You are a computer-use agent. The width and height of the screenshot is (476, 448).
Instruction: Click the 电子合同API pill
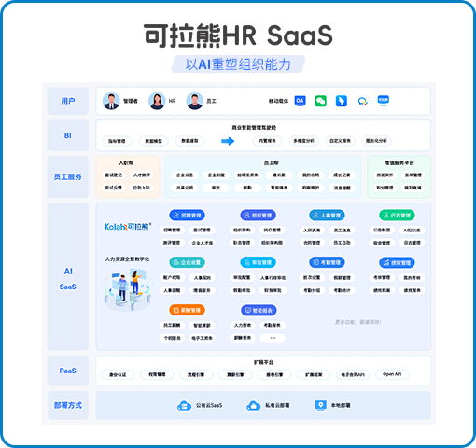(x=353, y=374)
